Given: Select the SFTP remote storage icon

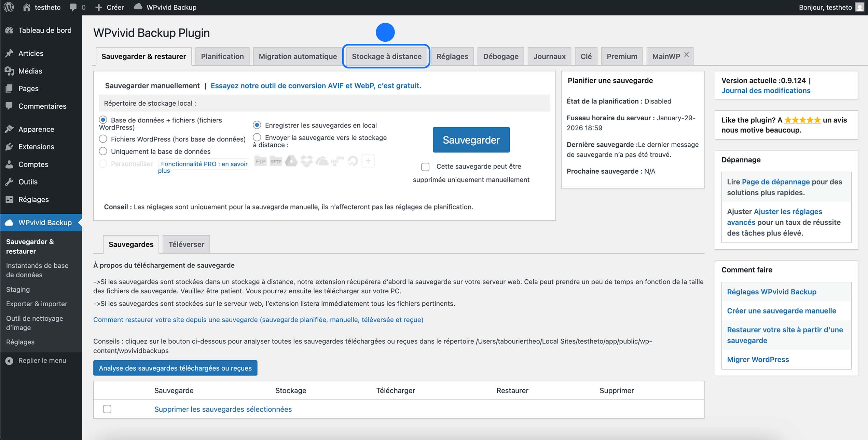Looking at the screenshot, I should tap(276, 161).
